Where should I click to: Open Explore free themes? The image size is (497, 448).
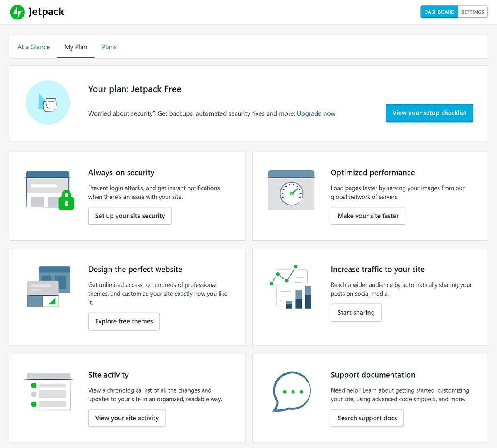pyautogui.click(x=123, y=321)
